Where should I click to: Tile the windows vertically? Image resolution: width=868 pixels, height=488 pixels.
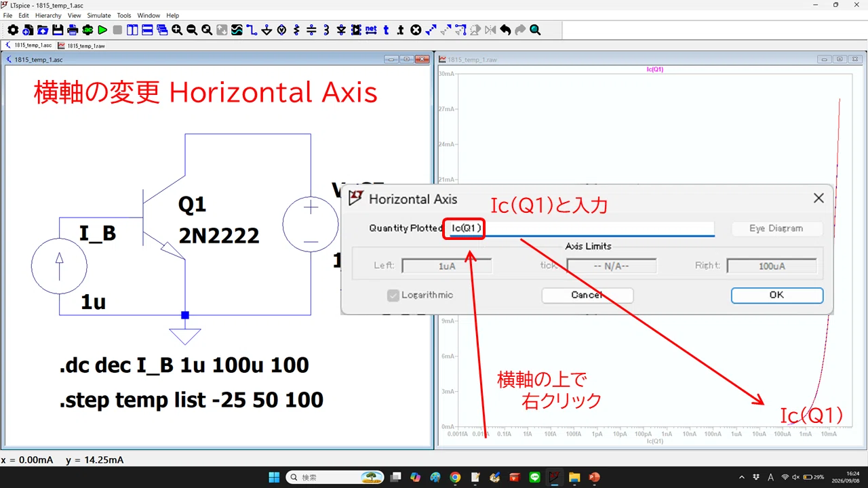tap(132, 30)
